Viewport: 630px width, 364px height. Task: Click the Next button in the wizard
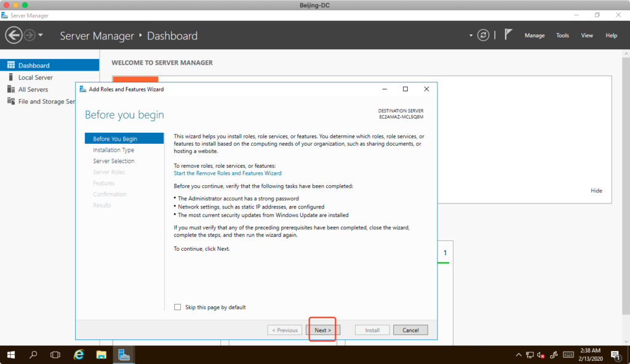[322, 330]
